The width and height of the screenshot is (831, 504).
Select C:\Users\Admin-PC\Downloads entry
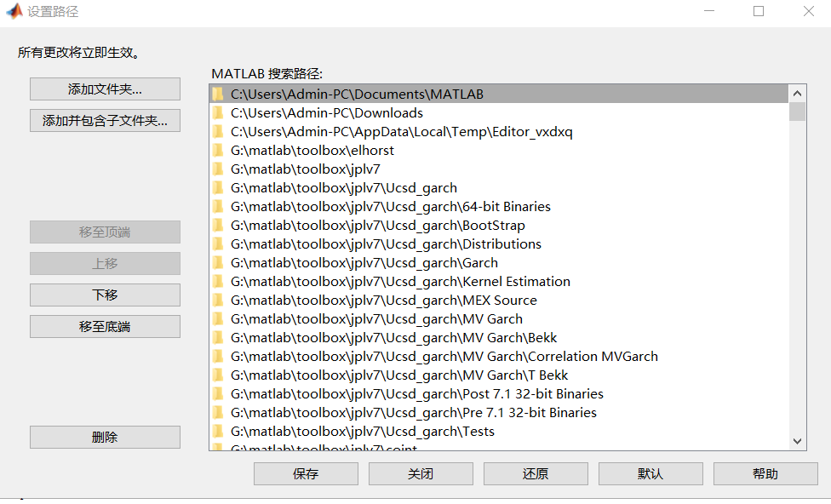[x=499, y=113]
